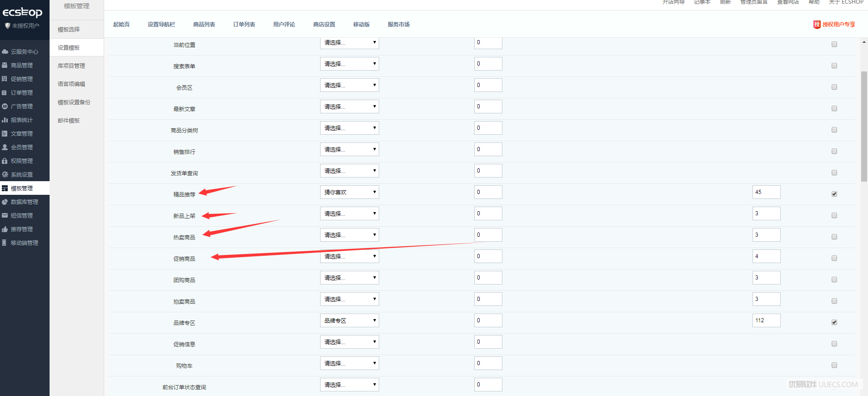
Task: Expand the 请选择 dropdown for 促销商品
Action: (350, 257)
